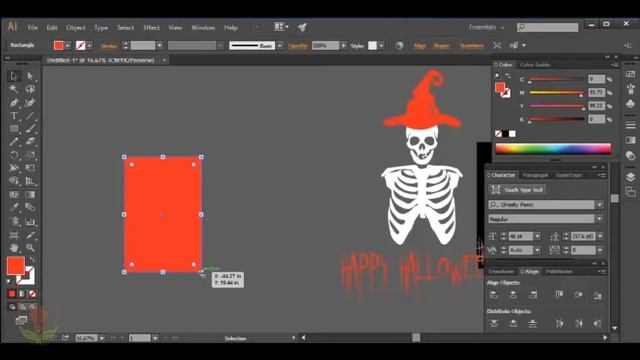Switch to Gradient mode below swatches
Image resolution: width=640 pixels, height=360 pixels.
22,293
